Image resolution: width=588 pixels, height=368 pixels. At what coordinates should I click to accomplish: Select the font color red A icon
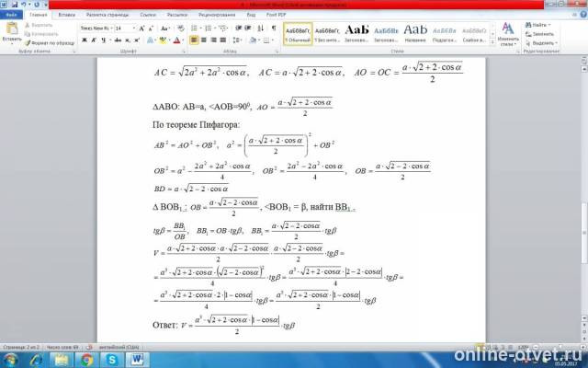point(177,40)
